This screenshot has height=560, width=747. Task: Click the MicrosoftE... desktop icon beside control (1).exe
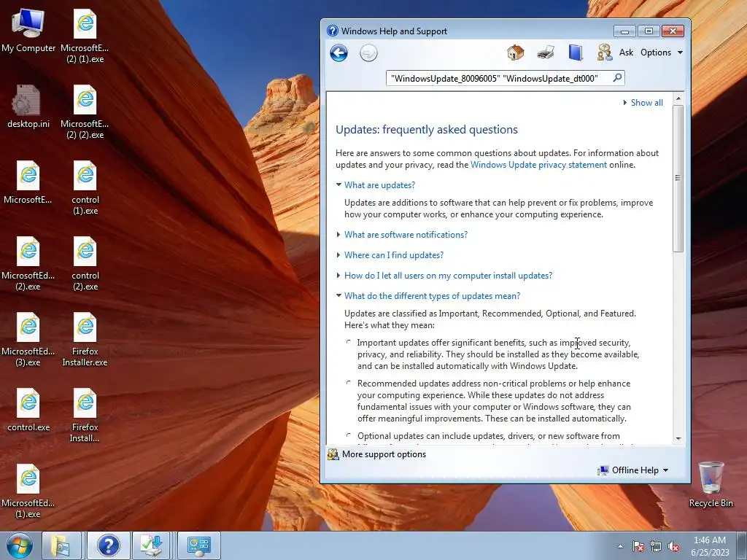[x=28, y=183]
